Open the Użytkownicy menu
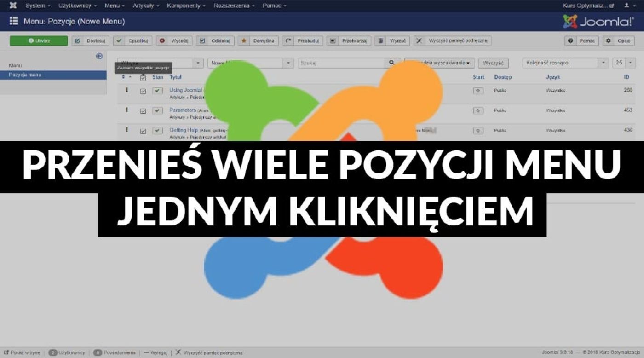 pos(78,6)
